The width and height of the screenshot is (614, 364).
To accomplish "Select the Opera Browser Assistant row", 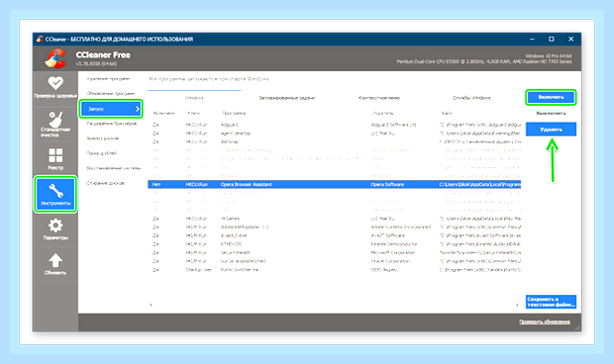I will [334, 184].
